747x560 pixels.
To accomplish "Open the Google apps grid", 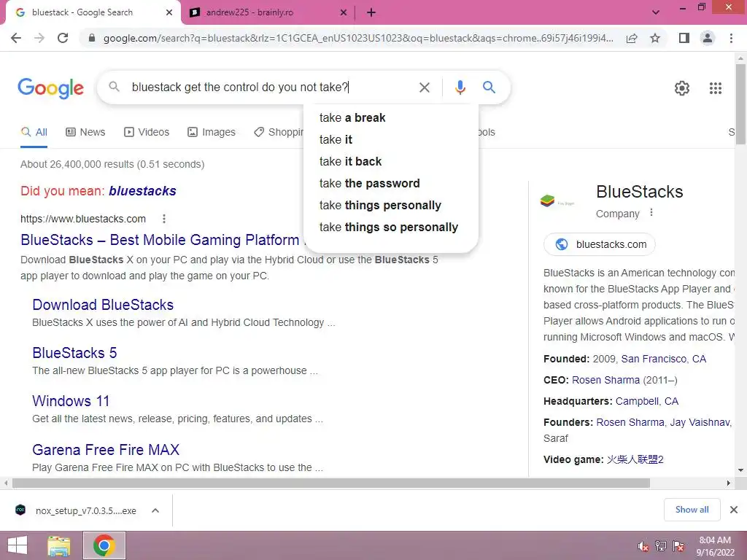I will point(716,88).
